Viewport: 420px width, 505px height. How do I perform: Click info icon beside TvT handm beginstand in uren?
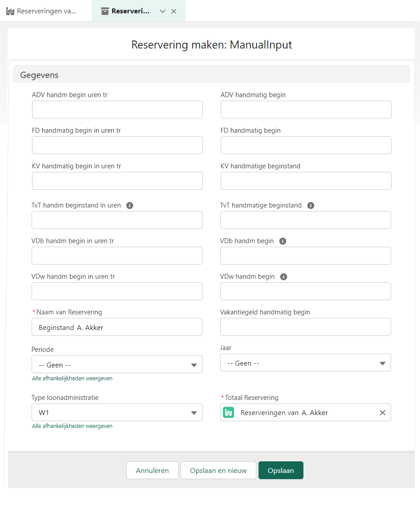pyautogui.click(x=129, y=205)
